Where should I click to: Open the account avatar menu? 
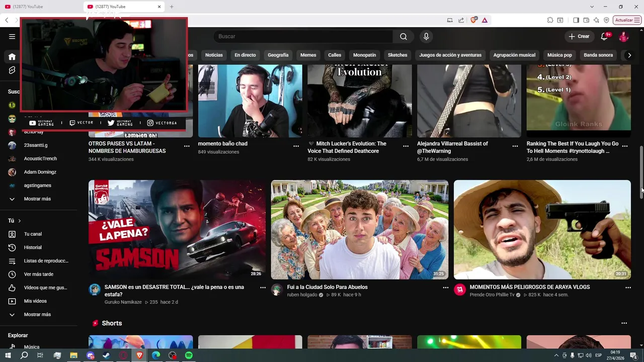click(x=624, y=36)
